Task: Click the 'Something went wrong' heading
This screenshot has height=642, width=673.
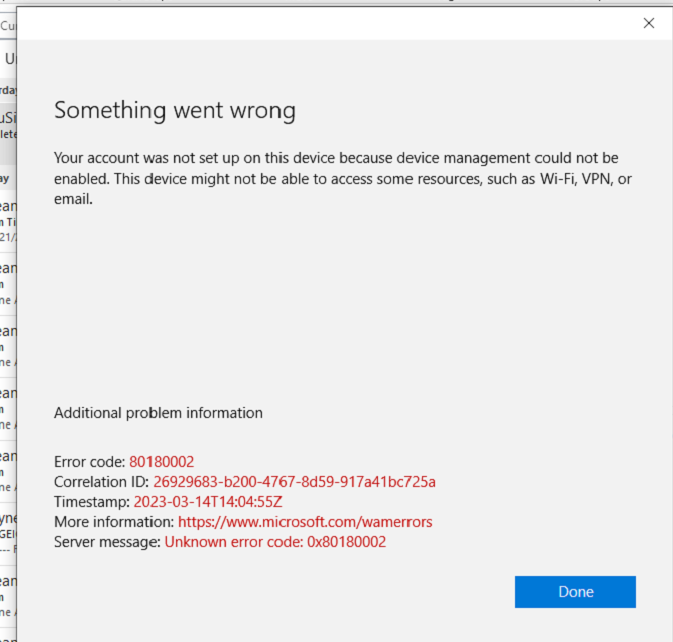Action: (x=175, y=111)
